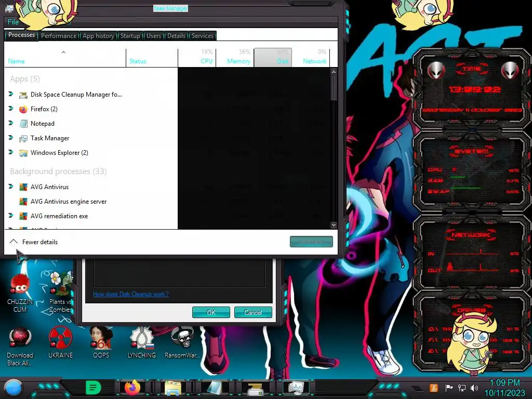Select the Processes tab
The width and height of the screenshot is (532, 399).
click(x=21, y=35)
